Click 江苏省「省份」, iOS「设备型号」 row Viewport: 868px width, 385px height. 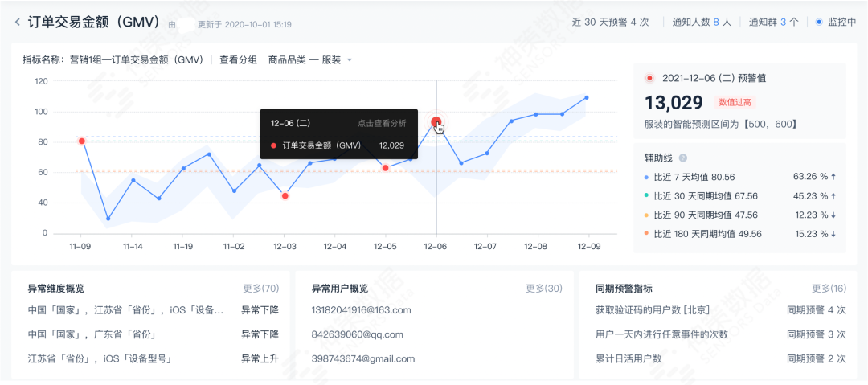click(154, 359)
